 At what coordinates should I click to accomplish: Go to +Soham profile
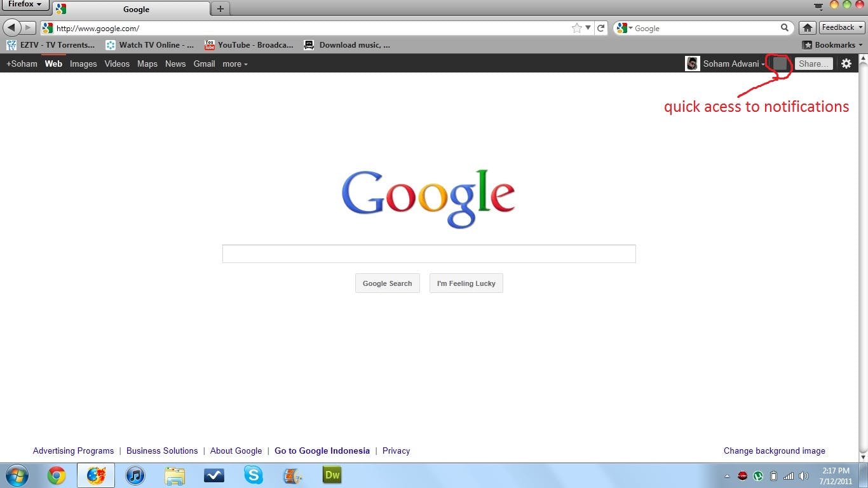pyautogui.click(x=22, y=64)
